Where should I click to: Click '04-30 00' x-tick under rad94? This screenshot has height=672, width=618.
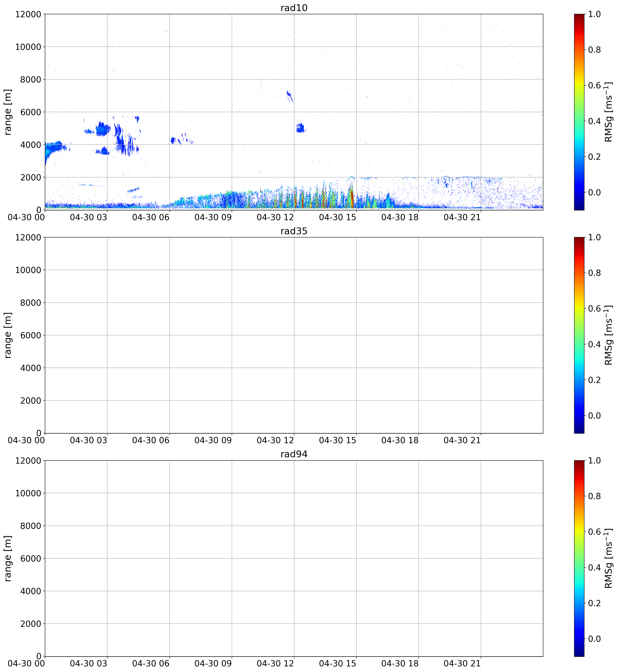26,664
